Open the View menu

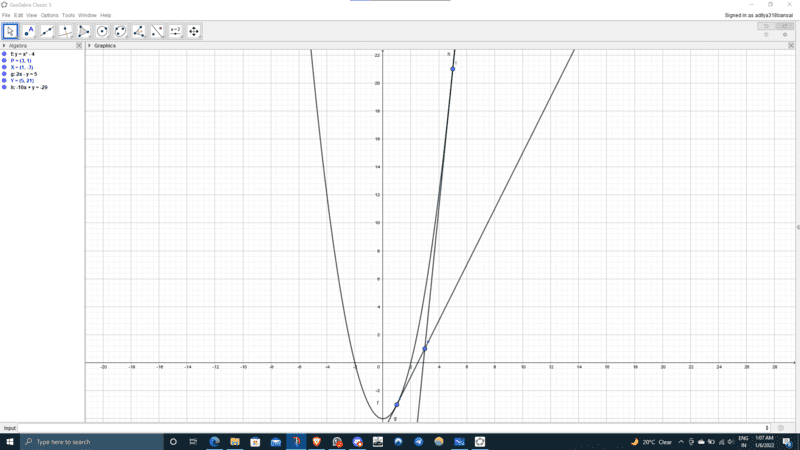(32, 15)
